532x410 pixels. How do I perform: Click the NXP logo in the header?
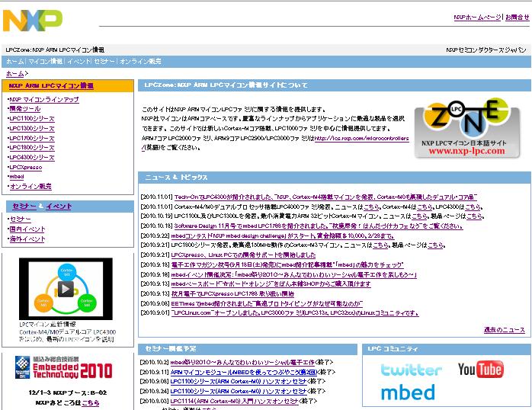click(x=32, y=20)
